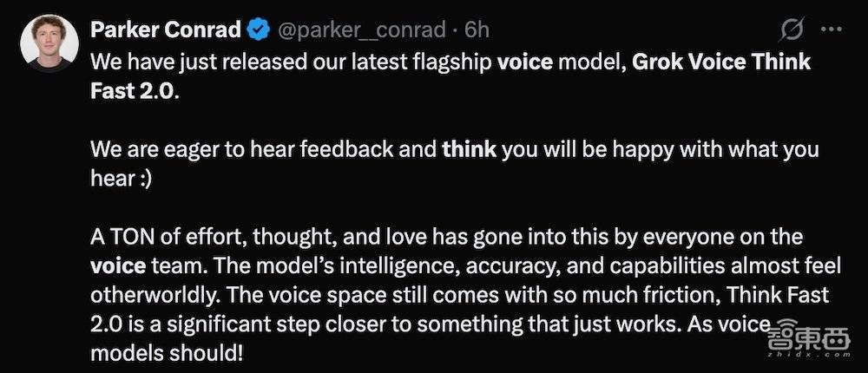Click the Grok slashed-circle icon
Screen dimensions: 868x373
point(790,29)
